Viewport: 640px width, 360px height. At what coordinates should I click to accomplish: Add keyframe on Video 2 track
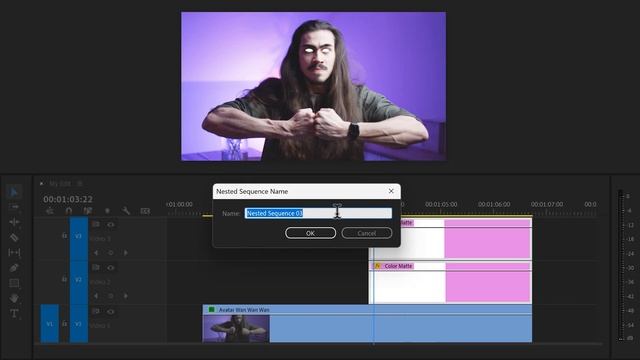(x=111, y=296)
